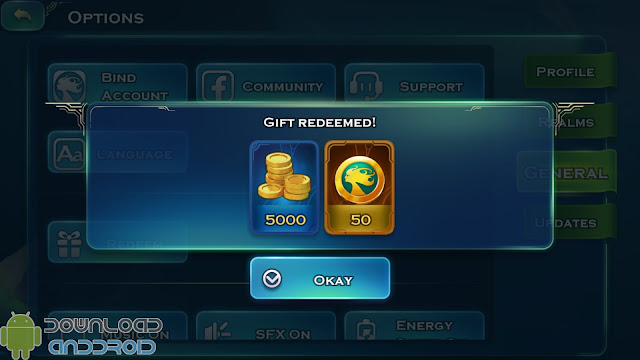Click the Android robot logo
Image resolution: width=640 pixels, height=360 pixels.
click(x=20, y=335)
